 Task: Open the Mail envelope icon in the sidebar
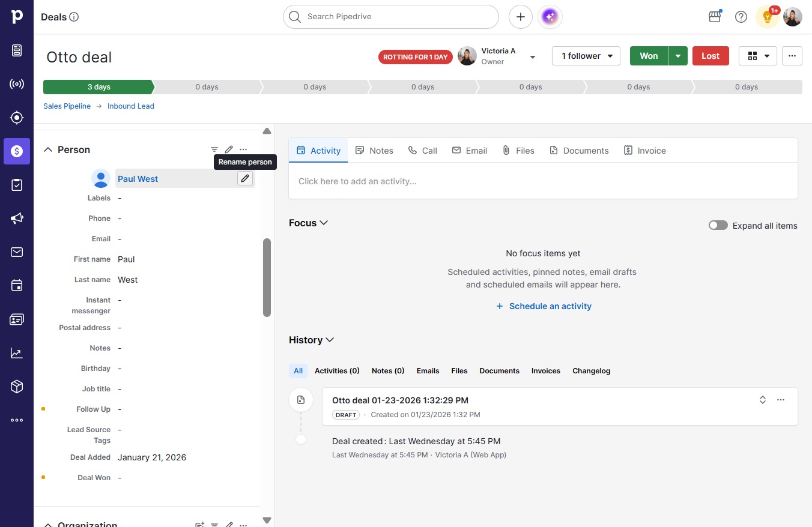tap(17, 252)
